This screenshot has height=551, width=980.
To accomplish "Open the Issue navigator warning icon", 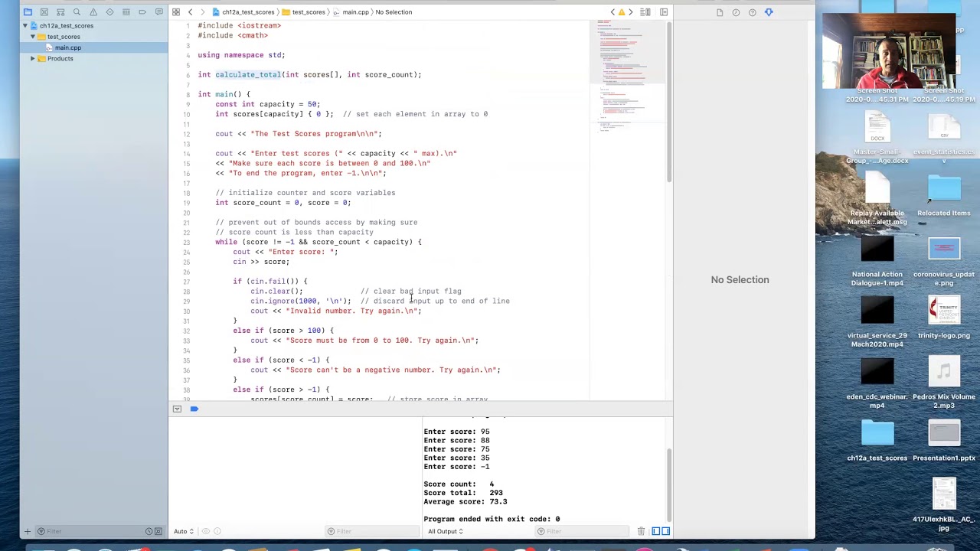I will (93, 12).
